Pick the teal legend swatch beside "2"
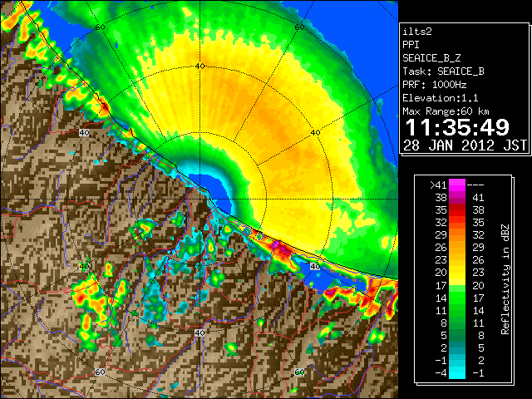Image resolution: width=532 pixels, height=399 pixels. pyautogui.click(x=457, y=347)
